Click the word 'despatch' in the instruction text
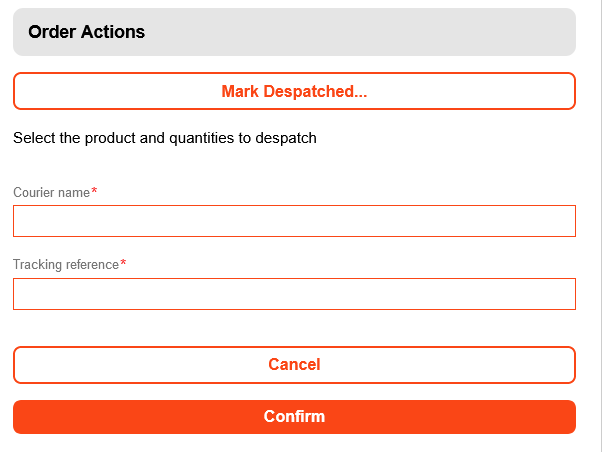 tap(288, 138)
